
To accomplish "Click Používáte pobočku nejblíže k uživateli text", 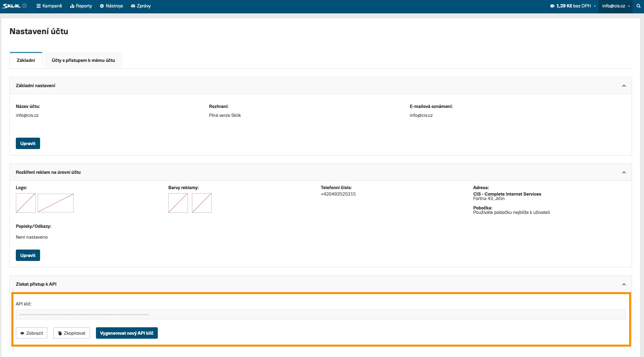I will pyautogui.click(x=511, y=212).
